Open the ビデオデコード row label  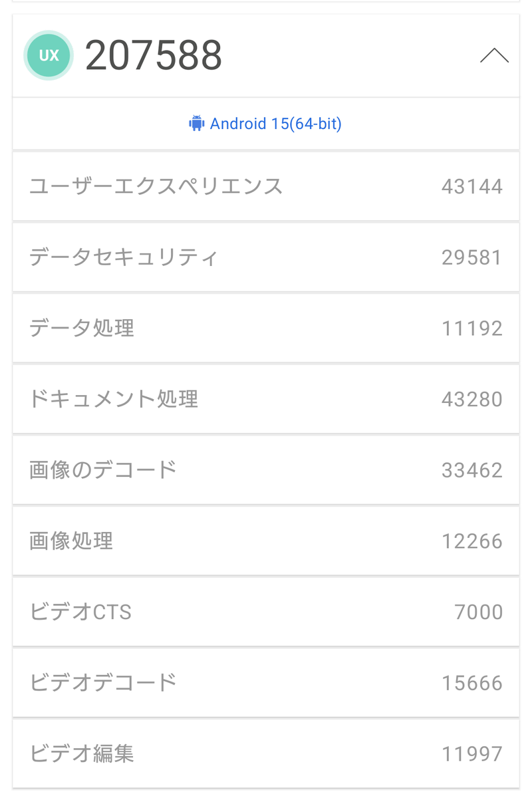pos(103,683)
